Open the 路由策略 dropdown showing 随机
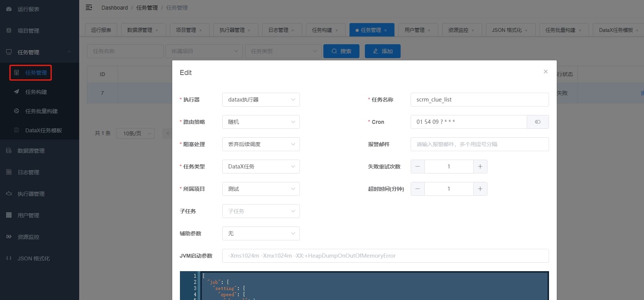Image resolution: width=644 pixels, height=300 pixels. [261, 122]
